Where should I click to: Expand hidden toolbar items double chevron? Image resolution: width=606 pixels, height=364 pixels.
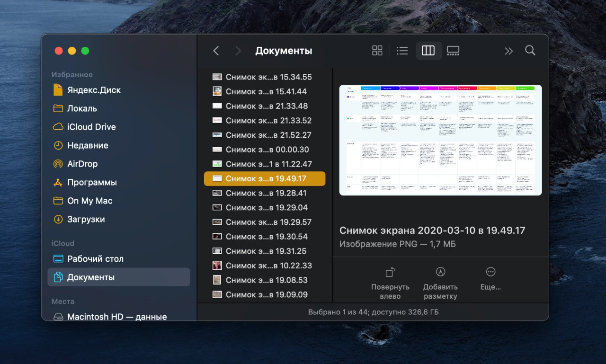[x=508, y=51]
